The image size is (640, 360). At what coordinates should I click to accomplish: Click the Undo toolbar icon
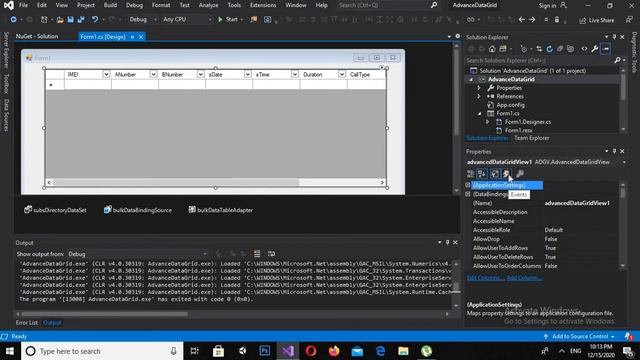[x=95, y=19]
